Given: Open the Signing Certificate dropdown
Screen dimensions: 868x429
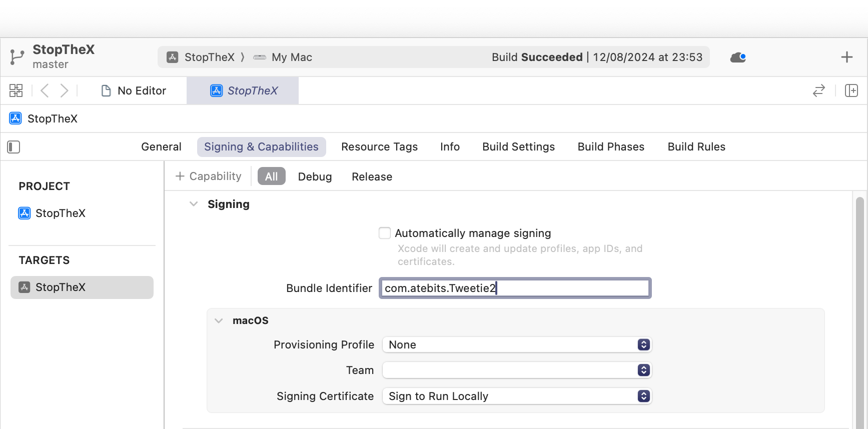Looking at the screenshot, I should [517, 396].
